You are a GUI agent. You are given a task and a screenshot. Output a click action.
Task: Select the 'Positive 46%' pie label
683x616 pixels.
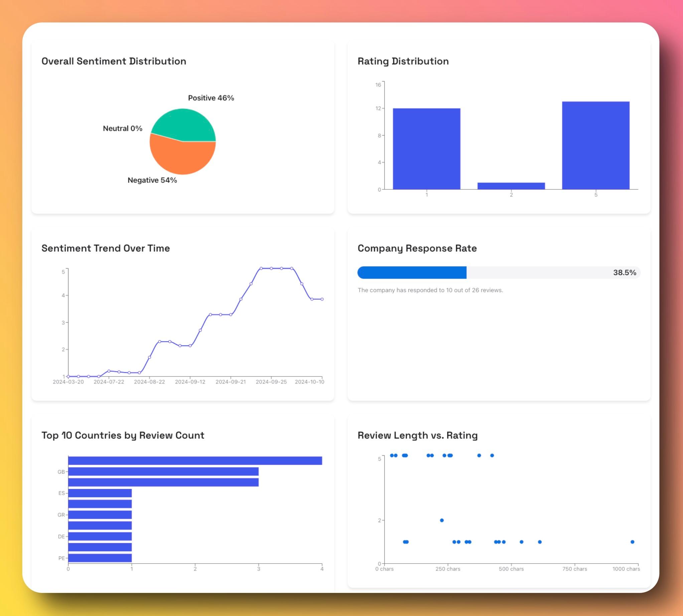[x=211, y=98]
